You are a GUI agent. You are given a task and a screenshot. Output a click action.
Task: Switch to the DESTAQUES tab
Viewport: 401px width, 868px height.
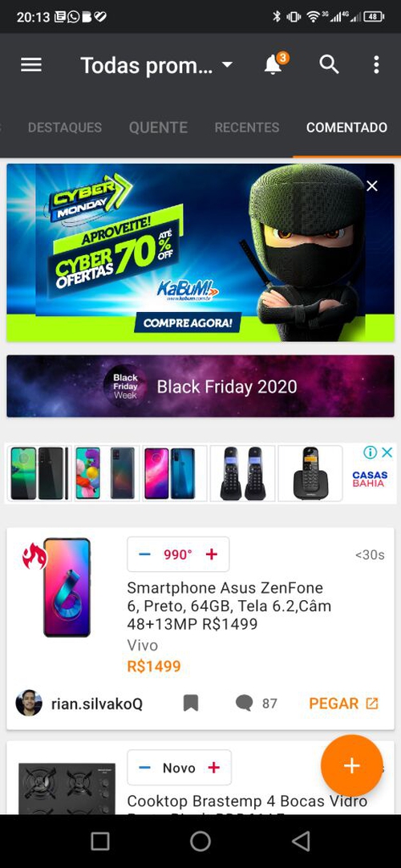(65, 128)
